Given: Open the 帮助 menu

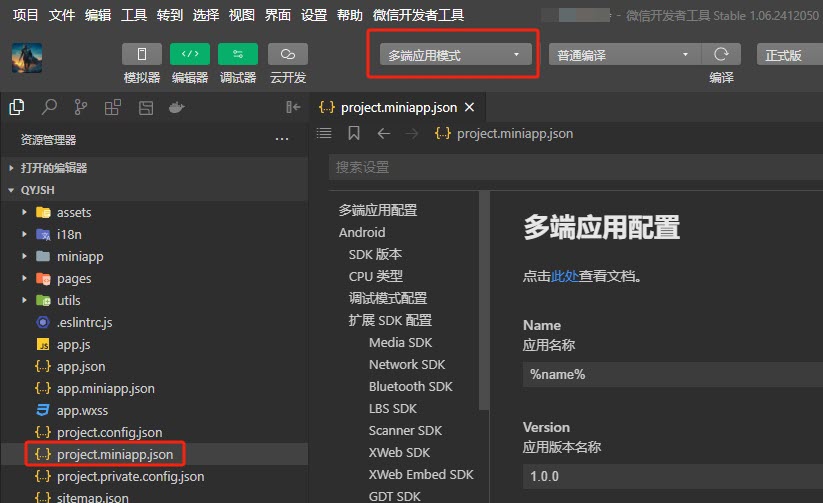Looking at the screenshot, I should (x=350, y=15).
